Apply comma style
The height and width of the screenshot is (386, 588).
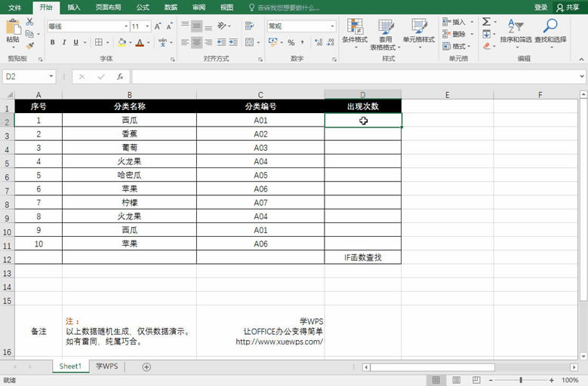pyautogui.click(x=302, y=43)
